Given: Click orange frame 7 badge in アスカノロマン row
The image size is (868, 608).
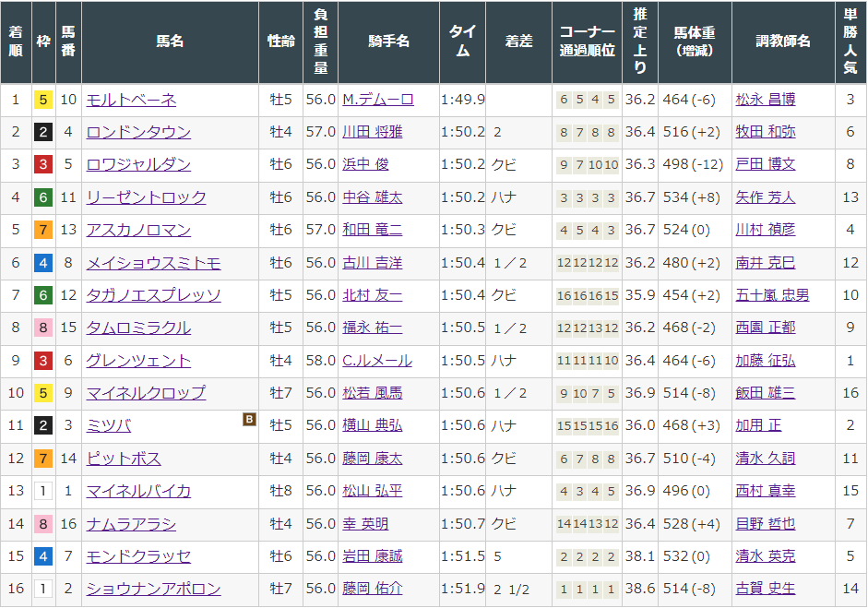Looking at the screenshot, I should pos(43,231).
